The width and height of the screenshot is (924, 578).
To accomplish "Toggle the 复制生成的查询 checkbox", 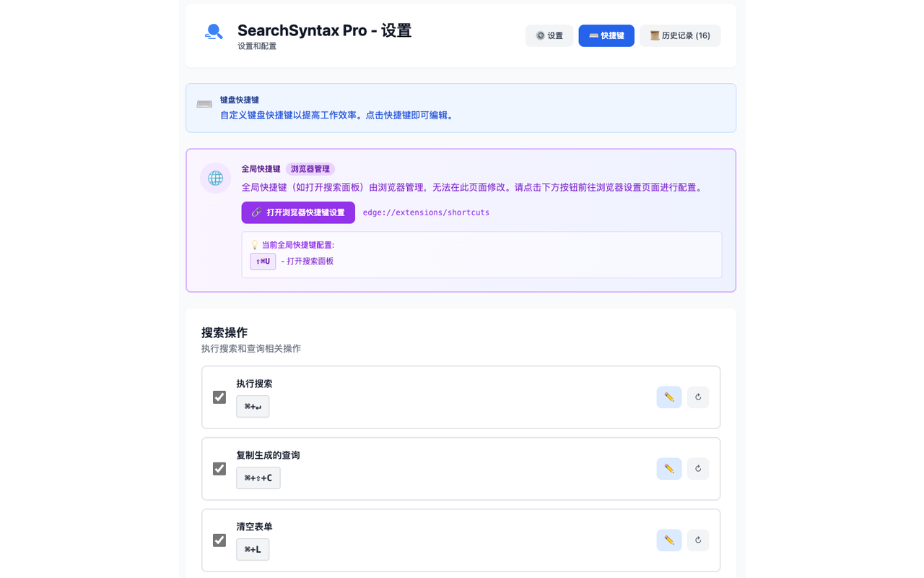I will tap(219, 469).
